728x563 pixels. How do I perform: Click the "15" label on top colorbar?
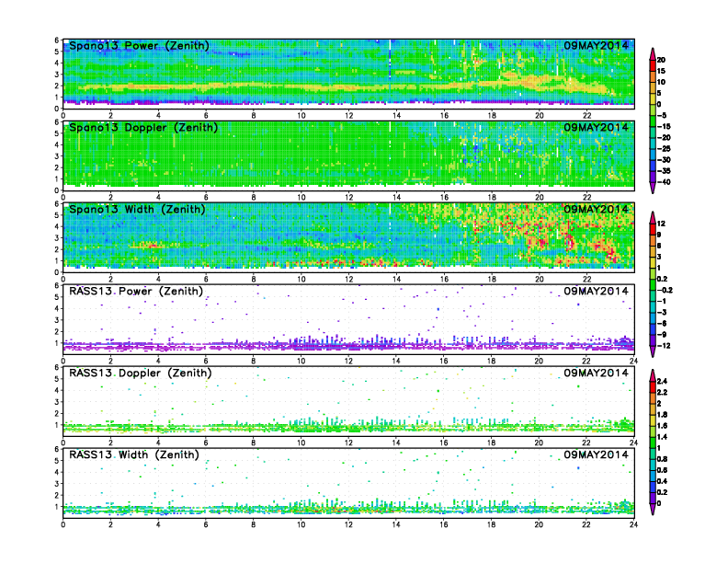pos(661,71)
